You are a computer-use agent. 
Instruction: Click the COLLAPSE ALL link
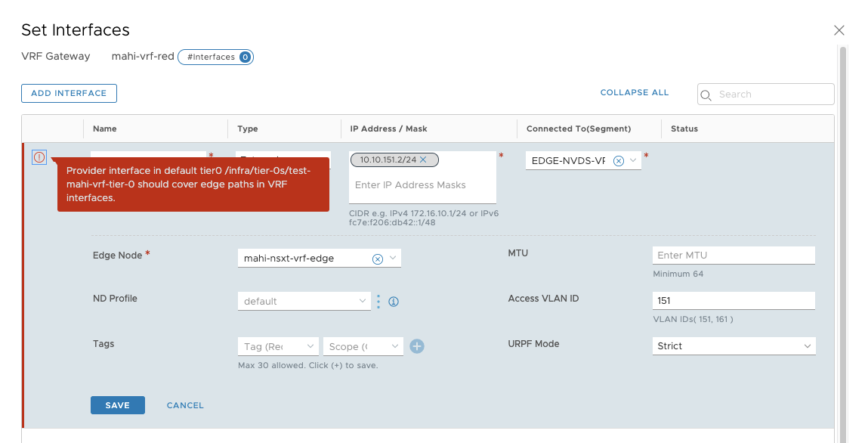pos(635,92)
